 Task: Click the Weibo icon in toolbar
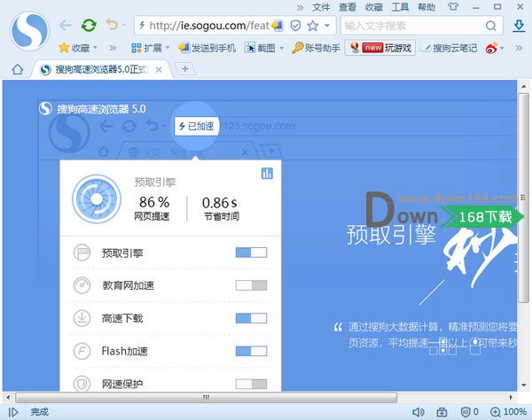click(491, 48)
